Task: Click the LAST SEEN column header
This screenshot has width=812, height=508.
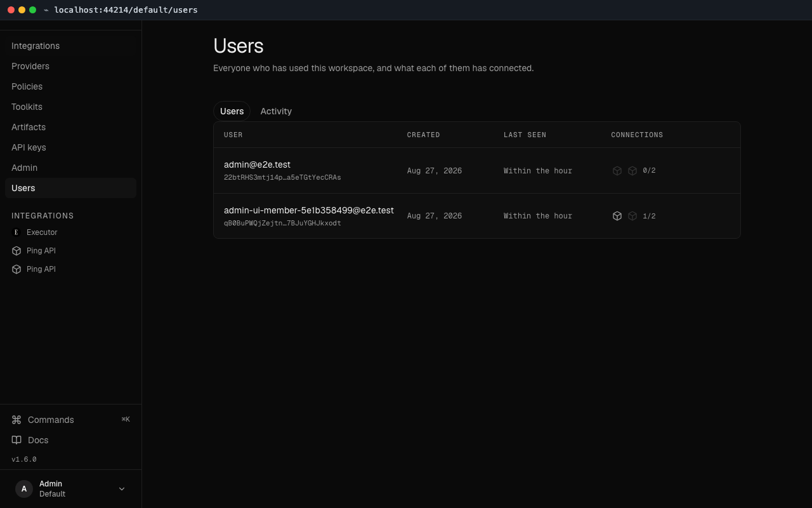Action: (525, 135)
